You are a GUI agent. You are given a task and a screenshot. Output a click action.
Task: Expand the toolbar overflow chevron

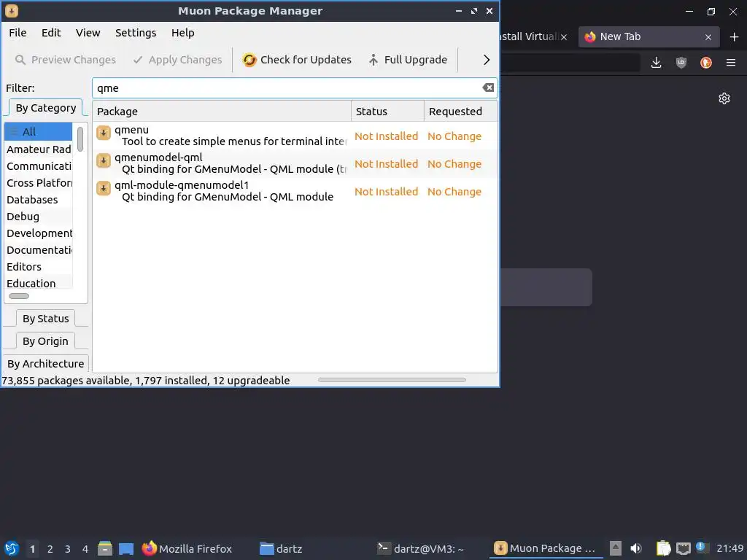pyautogui.click(x=487, y=60)
